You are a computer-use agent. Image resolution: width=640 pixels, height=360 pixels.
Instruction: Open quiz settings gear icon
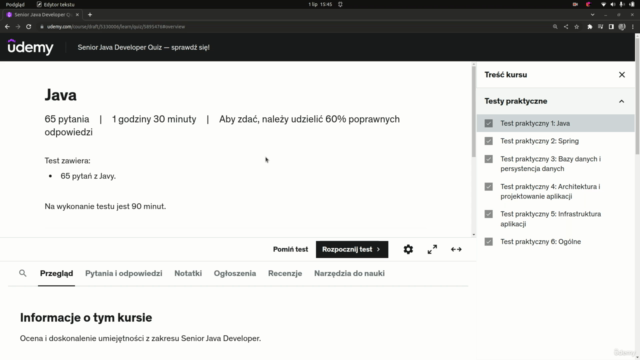(408, 249)
